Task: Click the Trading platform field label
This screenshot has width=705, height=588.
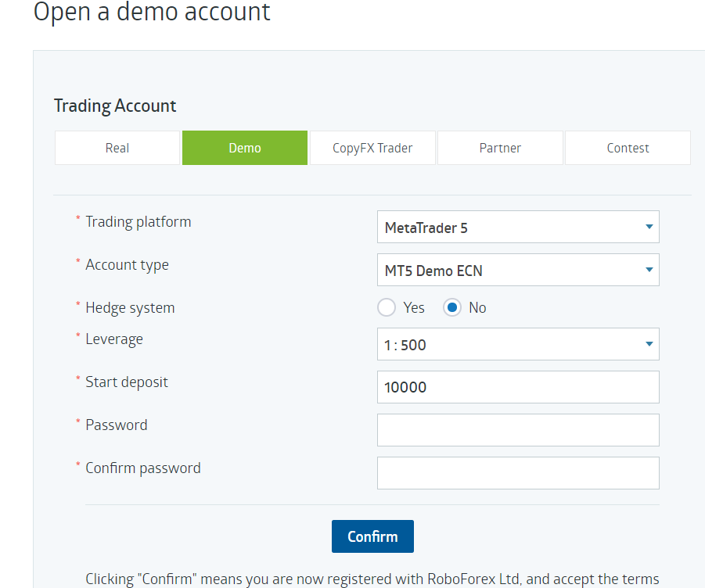Action: (x=138, y=222)
